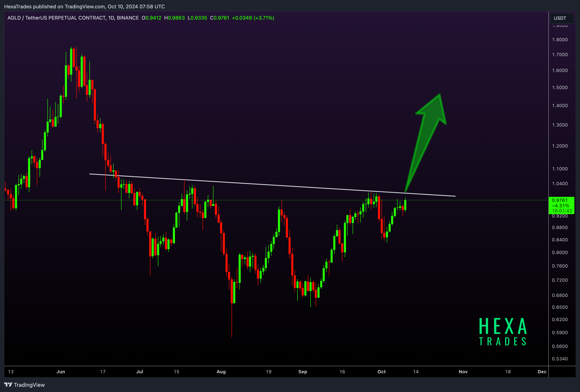Viewport: 580px width, 392px height.
Task: Click the change value +0.0349 (+3.71%)
Action: click(253, 18)
